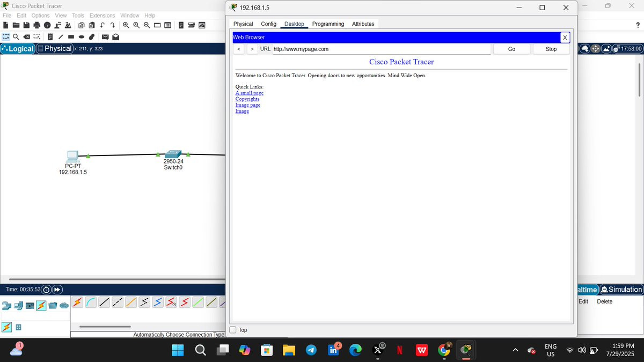Screen dimensions: 644x362
Task: Close the Web Browser with the X button
Action: (565, 38)
